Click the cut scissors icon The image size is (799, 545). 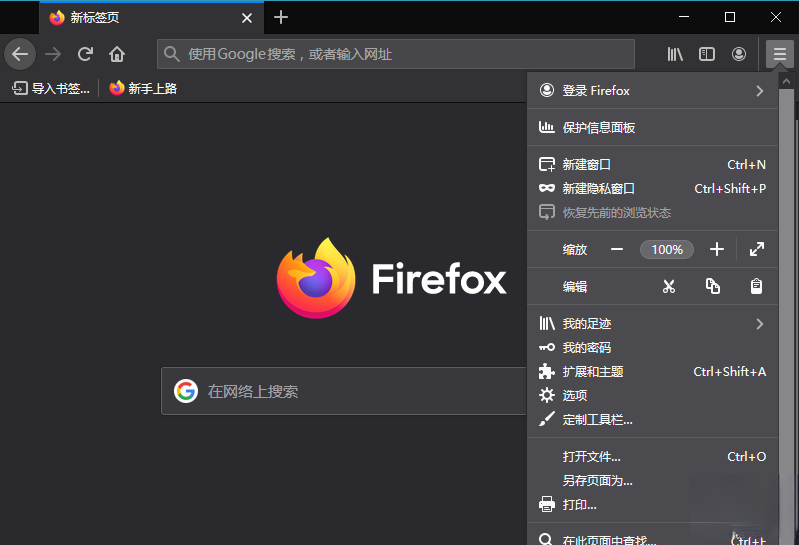point(669,286)
